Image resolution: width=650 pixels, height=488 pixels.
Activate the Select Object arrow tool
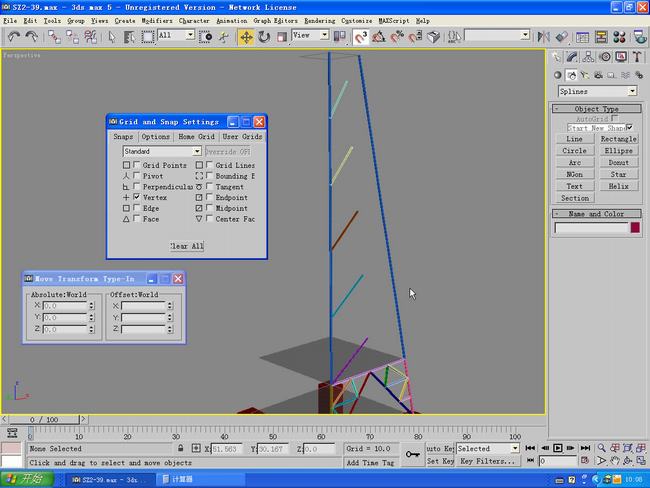tap(112, 37)
